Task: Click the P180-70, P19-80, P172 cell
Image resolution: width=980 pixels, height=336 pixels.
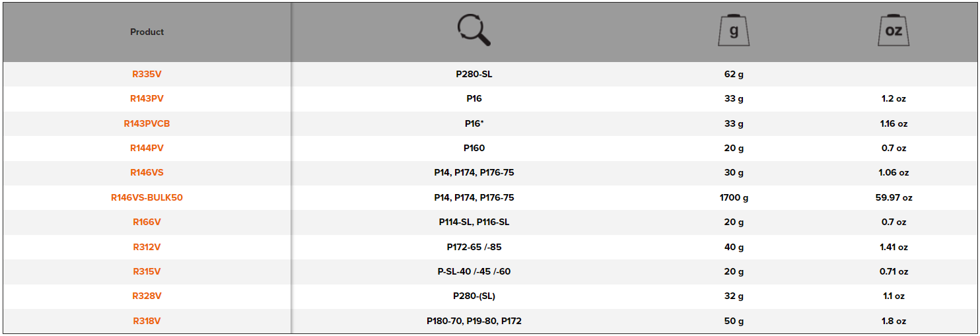Action: click(473, 321)
